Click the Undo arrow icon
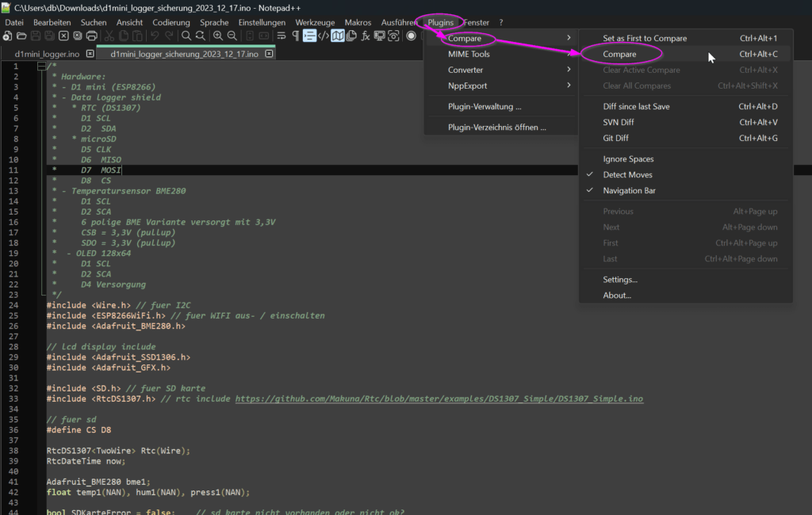Image resolution: width=812 pixels, height=515 pixels. tap(155, 36)
